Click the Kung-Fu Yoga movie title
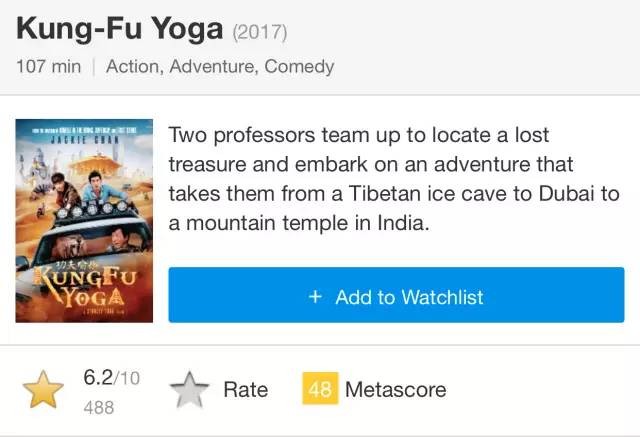 click(x=119, y=30)
